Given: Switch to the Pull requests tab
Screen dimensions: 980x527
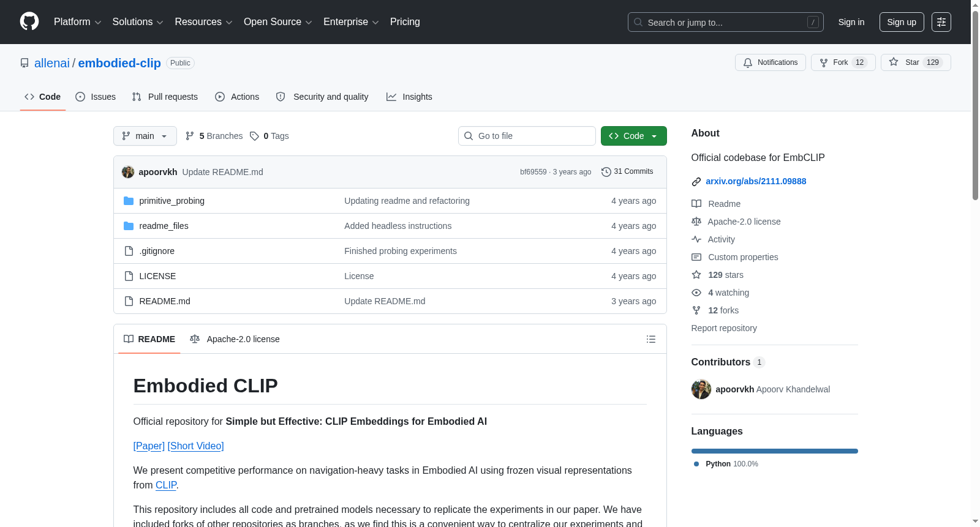Looking at the screenshot, I should (x=165, y=97).
